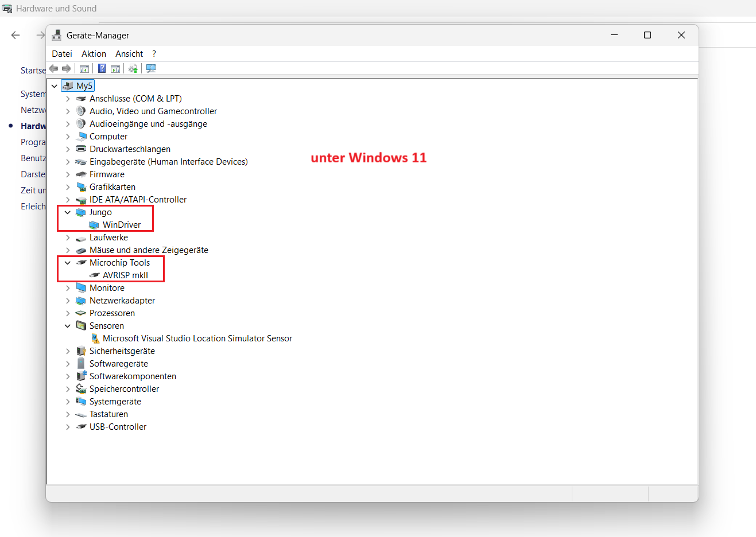Expand the Computer category
Viewport: 756px width, 537px height.
click(68, 137)
